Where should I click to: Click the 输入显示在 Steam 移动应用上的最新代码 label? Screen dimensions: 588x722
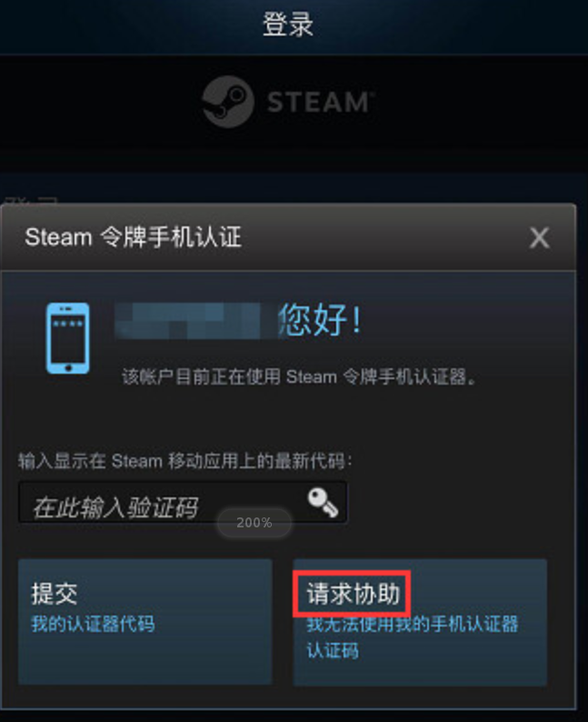pos(185,460)
